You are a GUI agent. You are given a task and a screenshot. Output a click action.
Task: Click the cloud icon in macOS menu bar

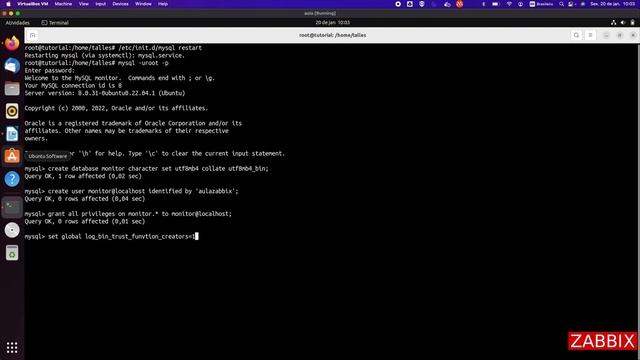[x=447, y=4]
